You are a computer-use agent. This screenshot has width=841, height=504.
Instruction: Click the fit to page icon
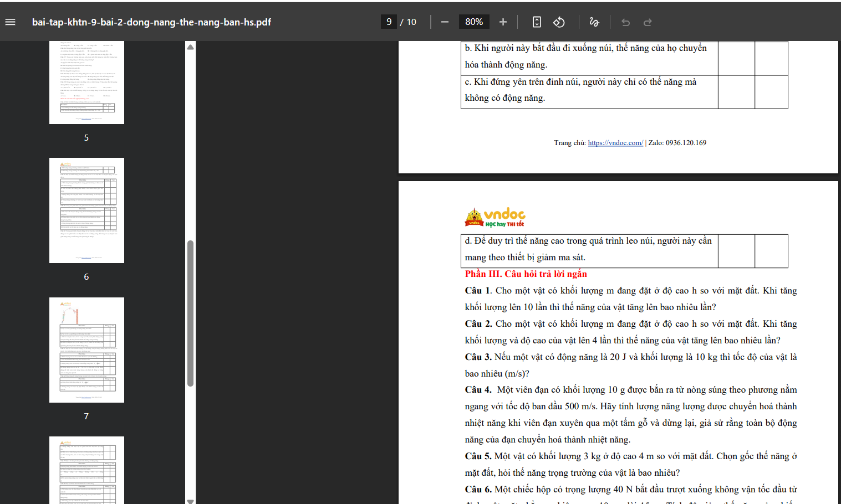pos(537,22)
